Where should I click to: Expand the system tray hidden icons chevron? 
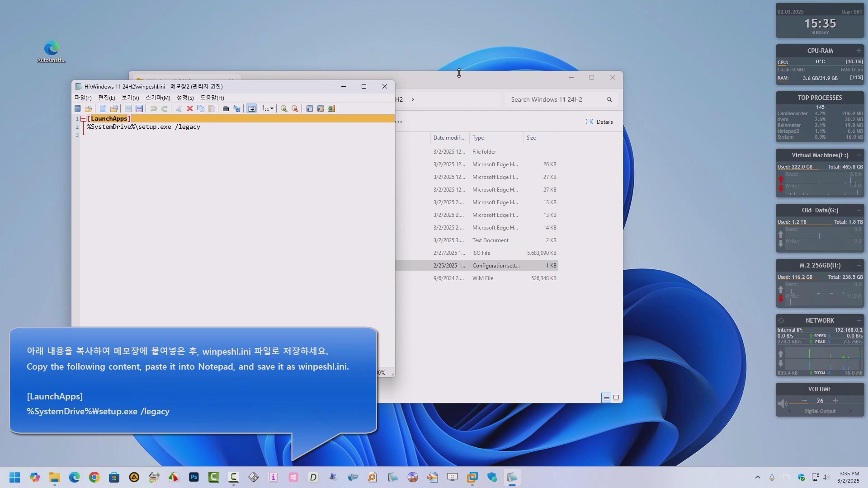point(758,477)
